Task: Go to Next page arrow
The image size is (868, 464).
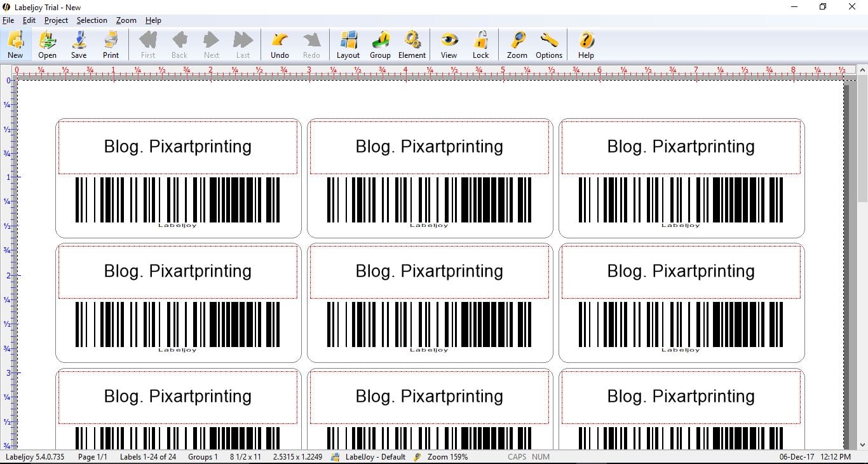Action: point(212,44)
